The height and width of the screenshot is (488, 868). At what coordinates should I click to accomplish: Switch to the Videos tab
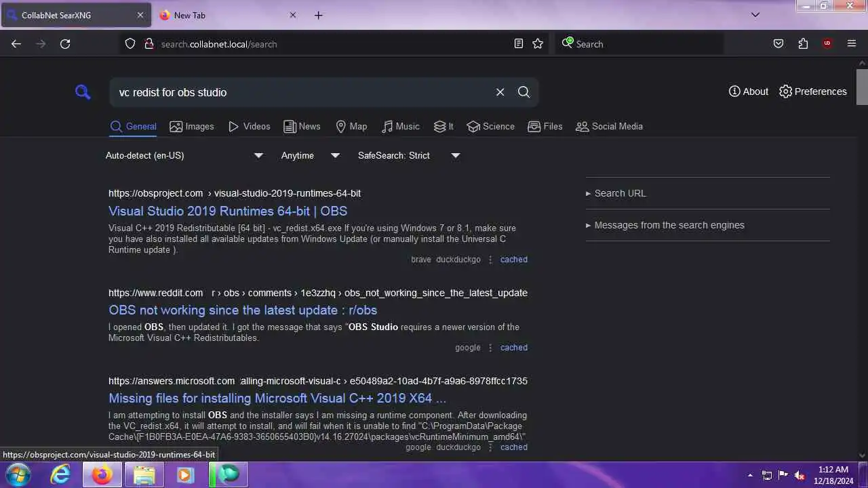(x=250, y=127)
